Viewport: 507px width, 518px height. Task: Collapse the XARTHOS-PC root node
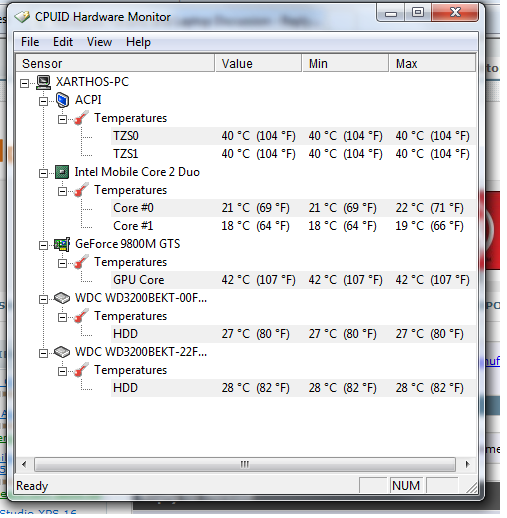(24, 83)
